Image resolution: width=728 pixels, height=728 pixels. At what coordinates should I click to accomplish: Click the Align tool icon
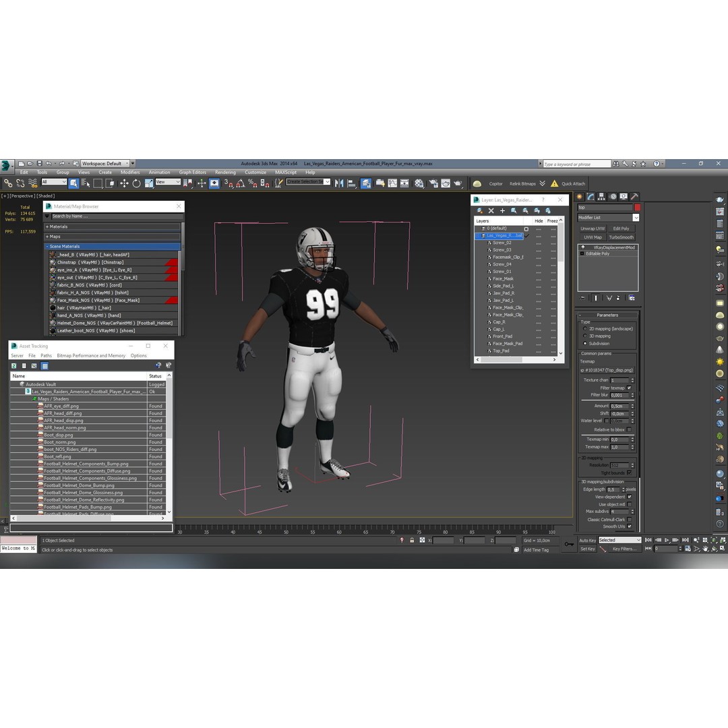(x=351, y=183)
